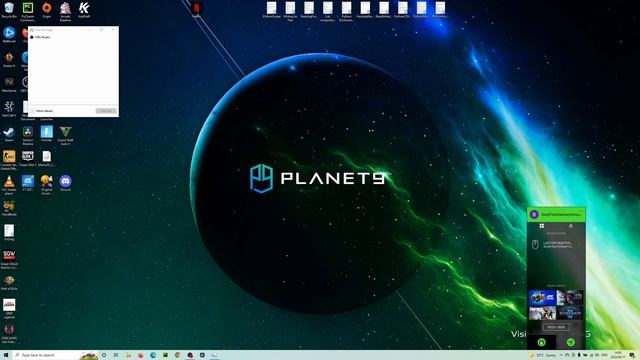The image size is (640, 360).
Task: Launch Discord from the desktop
Action: point(65,183)
